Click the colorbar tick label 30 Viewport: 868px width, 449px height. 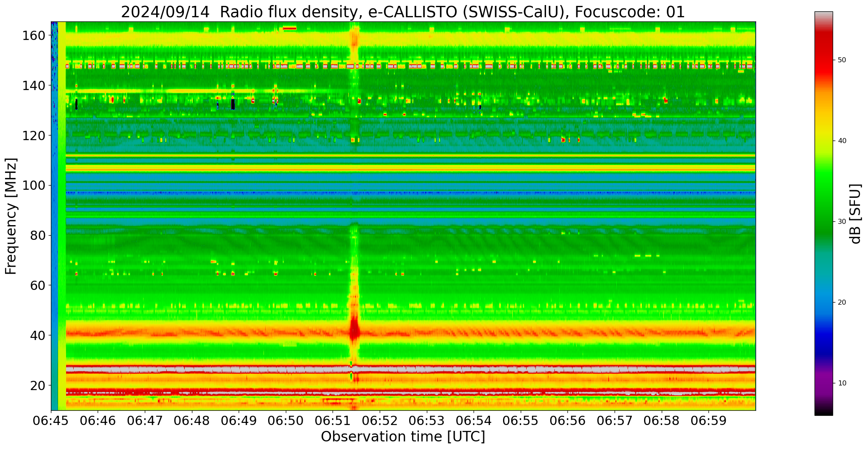pyautogui.click(x=842, y=222)
